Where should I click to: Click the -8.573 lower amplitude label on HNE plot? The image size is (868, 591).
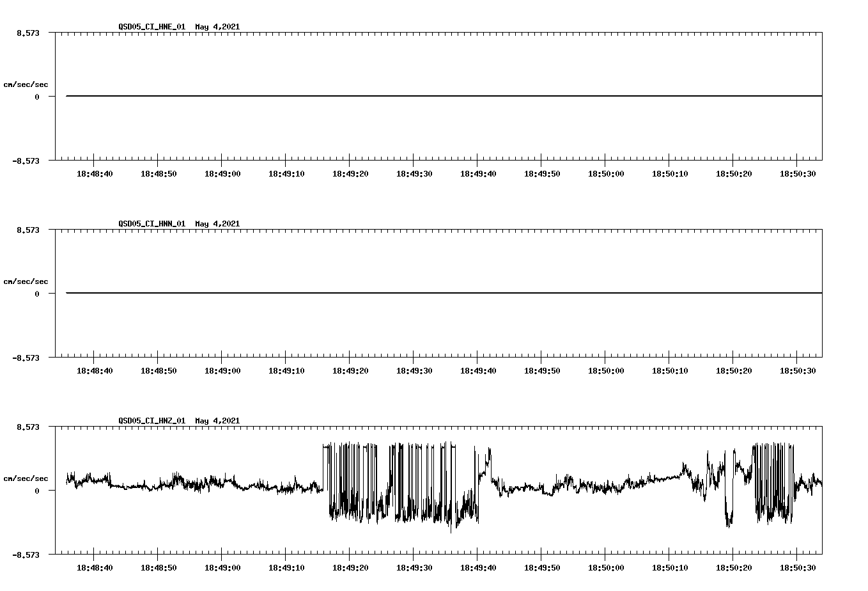tap(27, 162)
